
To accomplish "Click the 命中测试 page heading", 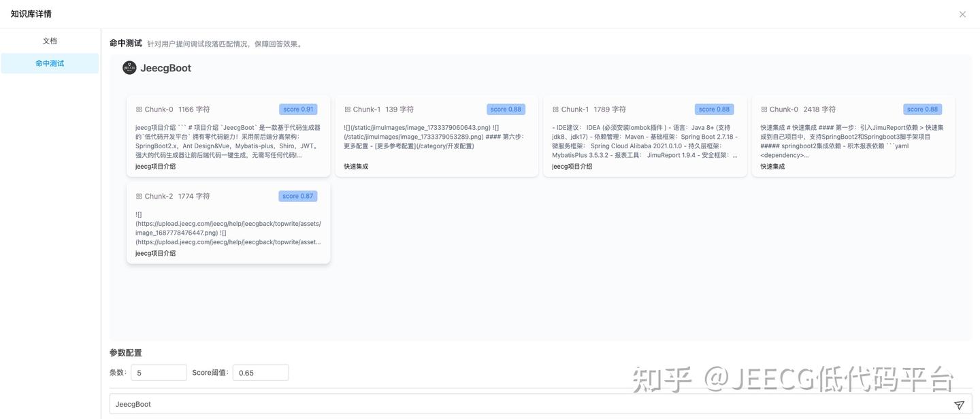I will pyautogui.click(x=126, y=44).
